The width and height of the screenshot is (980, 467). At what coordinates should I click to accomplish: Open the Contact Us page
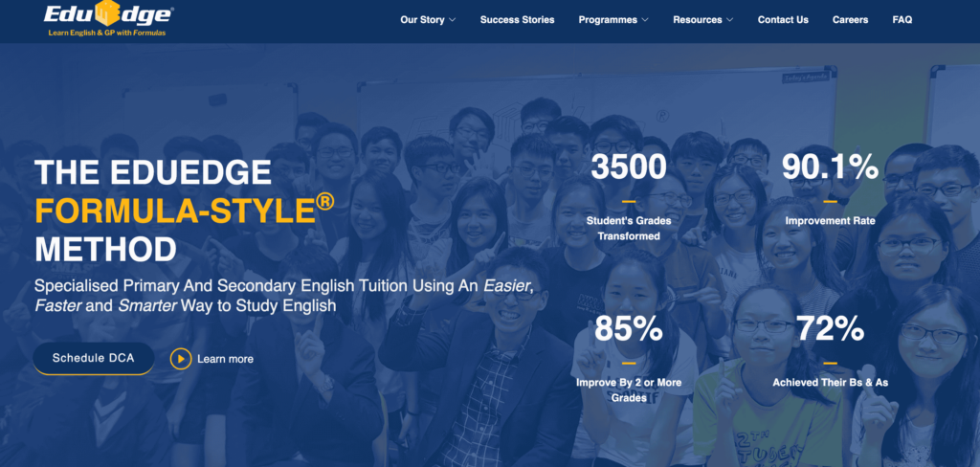click(x=783, y=19)
